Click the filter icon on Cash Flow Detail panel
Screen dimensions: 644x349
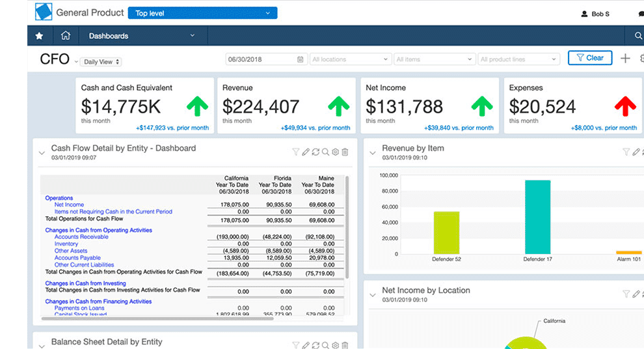pos(295,152)
